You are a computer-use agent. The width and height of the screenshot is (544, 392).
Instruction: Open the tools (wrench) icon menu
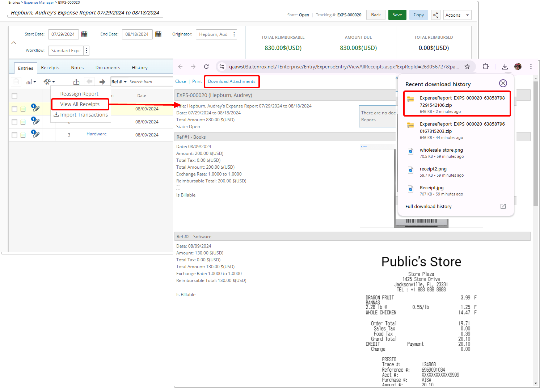point(47,81)
